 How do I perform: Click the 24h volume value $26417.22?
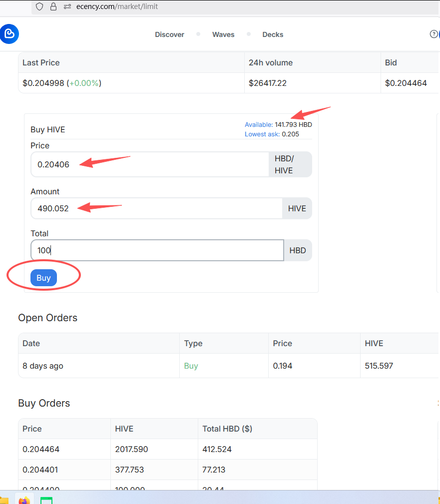tap(267, 83)
